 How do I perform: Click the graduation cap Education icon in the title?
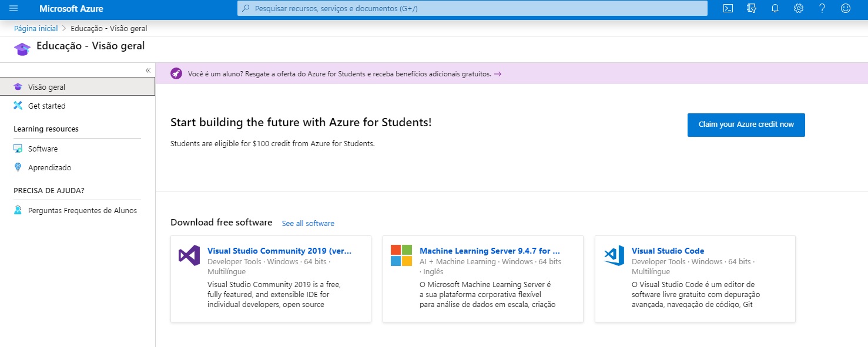tap(22, 48)
